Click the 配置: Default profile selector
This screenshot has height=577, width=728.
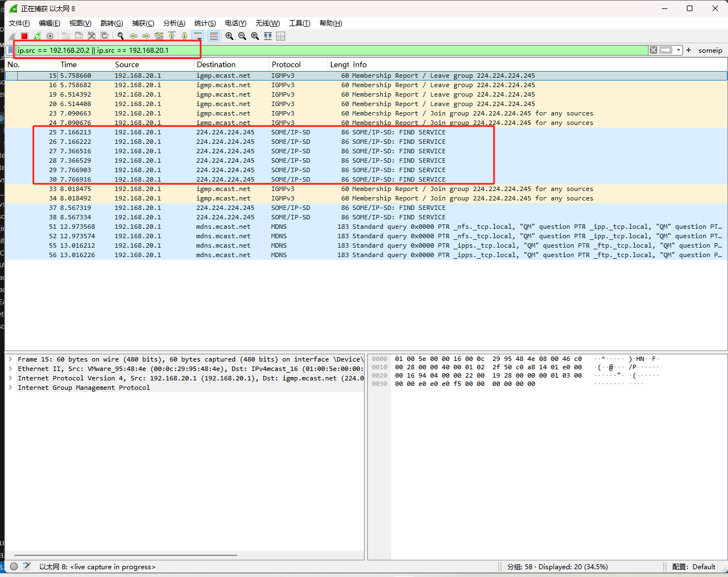pos(694,567)
